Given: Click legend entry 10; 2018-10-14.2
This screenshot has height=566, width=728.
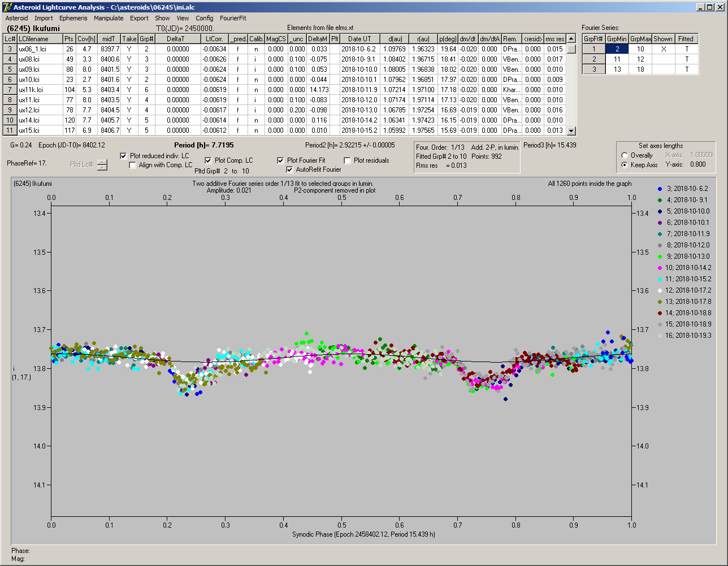Looking at the screenshot, I should [684, 268].
